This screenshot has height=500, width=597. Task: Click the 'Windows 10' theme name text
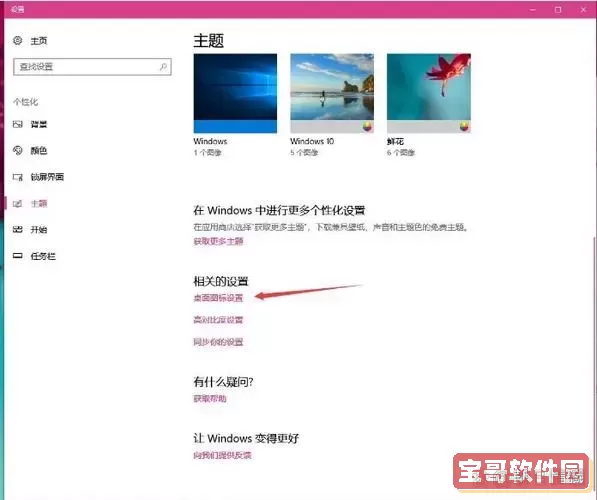(x=312, y=141)
